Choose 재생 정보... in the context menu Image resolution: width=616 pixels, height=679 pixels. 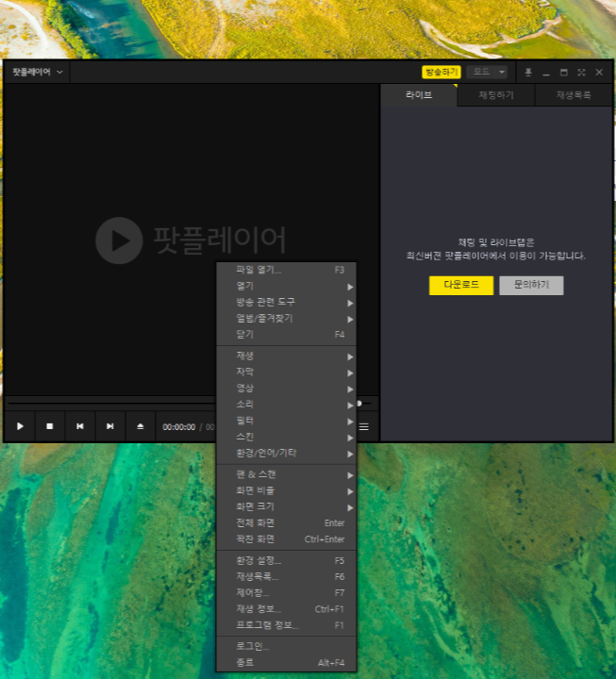tap(287, 609)
